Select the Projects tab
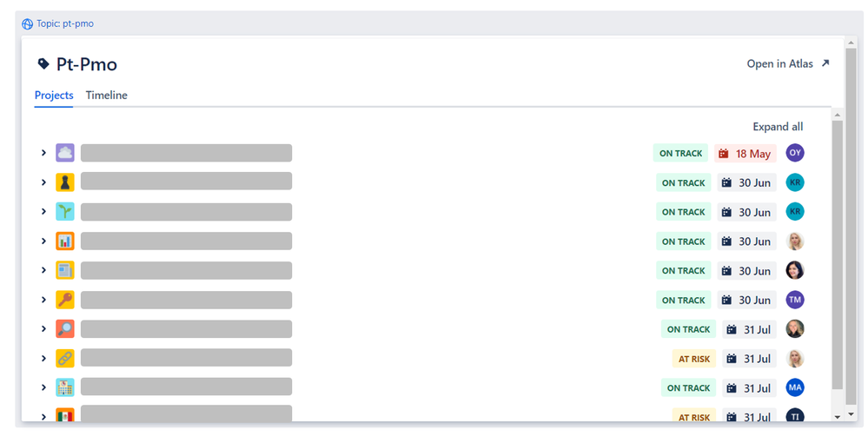 54,96
